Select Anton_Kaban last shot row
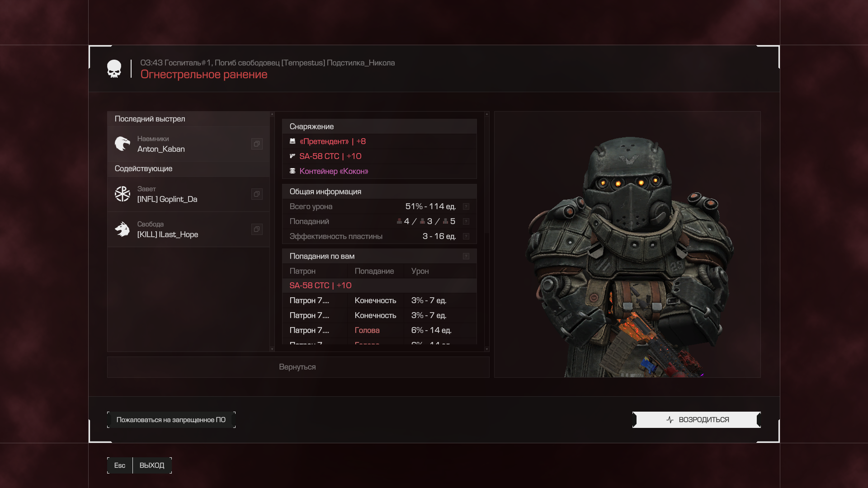The height and width of the screenshot is (488, 868). tap(189, 144)
